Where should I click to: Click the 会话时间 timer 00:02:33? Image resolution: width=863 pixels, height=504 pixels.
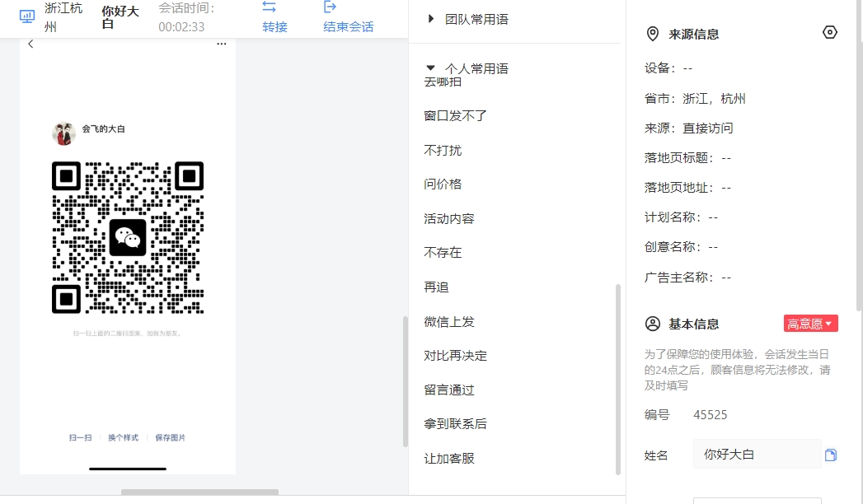[x=181, y=27]
